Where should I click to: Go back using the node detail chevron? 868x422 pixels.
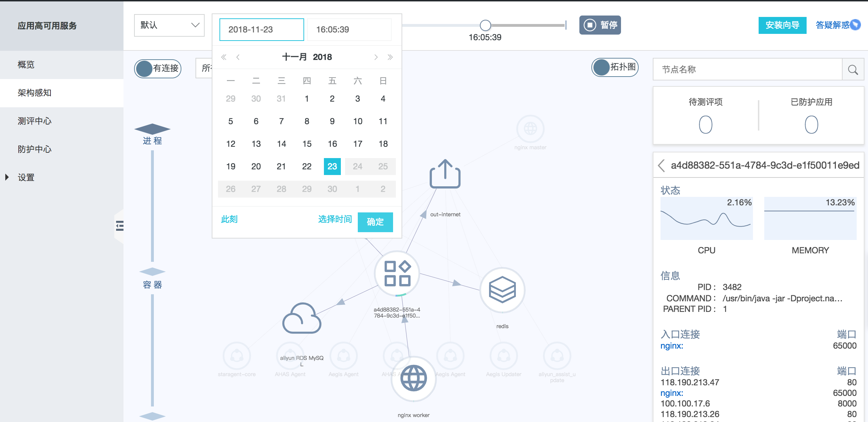click(x=662, y=165)
